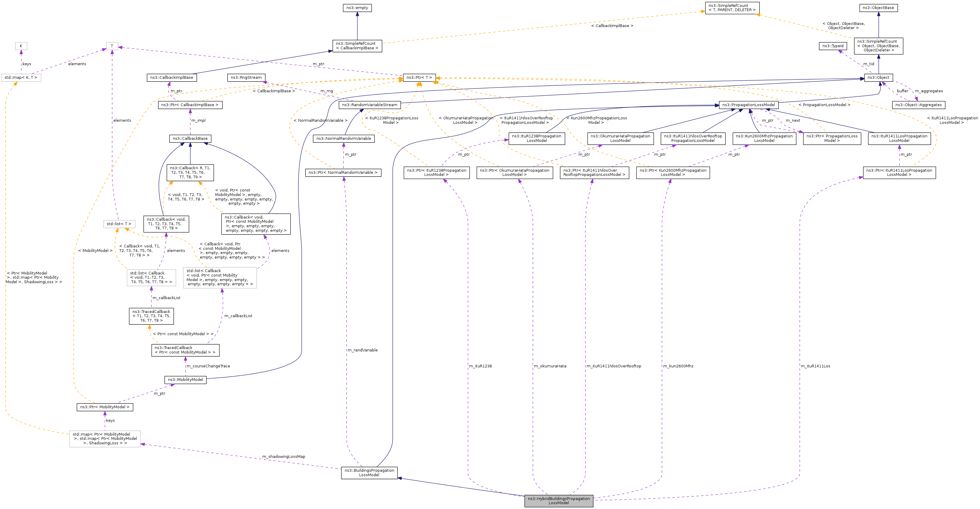Click the m_courseChangeTrace edge label
Screen dimensions: 980x509
pos(208,366)
